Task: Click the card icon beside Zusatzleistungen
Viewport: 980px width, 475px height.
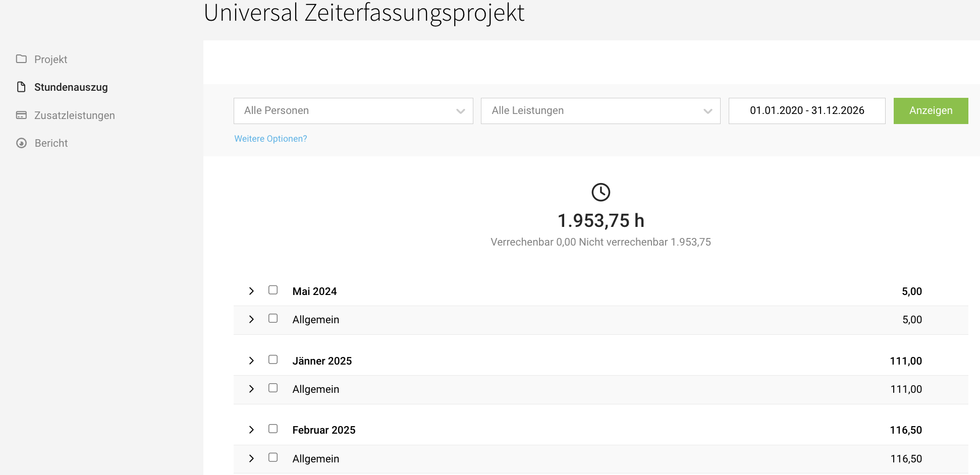Action: point(21,115)
